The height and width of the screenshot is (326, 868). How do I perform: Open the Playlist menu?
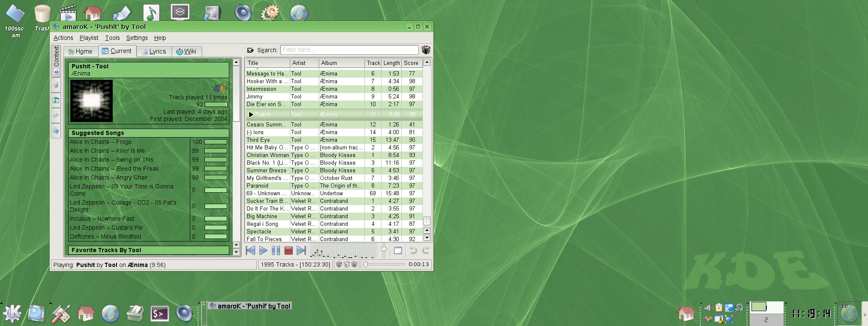pyautogui.click(x=89, y=38)
